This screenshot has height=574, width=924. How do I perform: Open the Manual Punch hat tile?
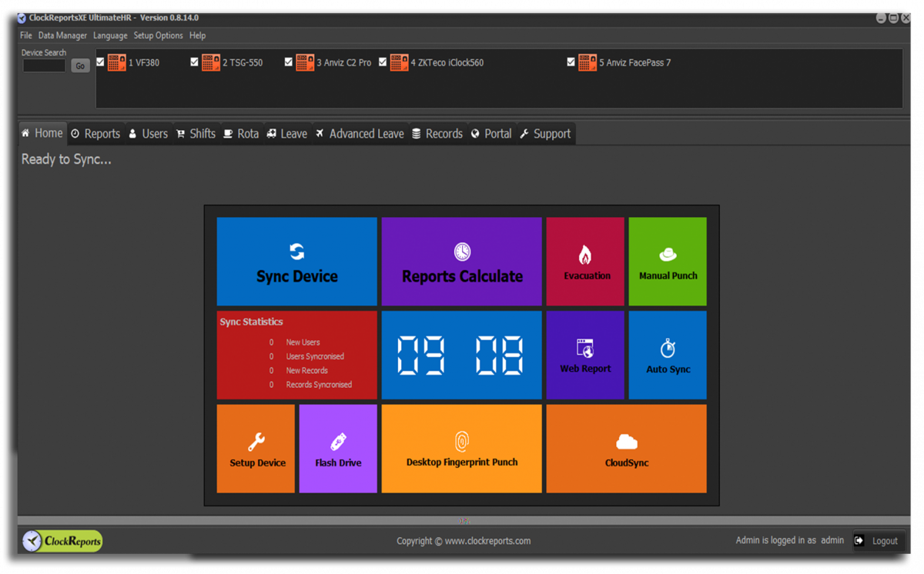coord(668,262)
